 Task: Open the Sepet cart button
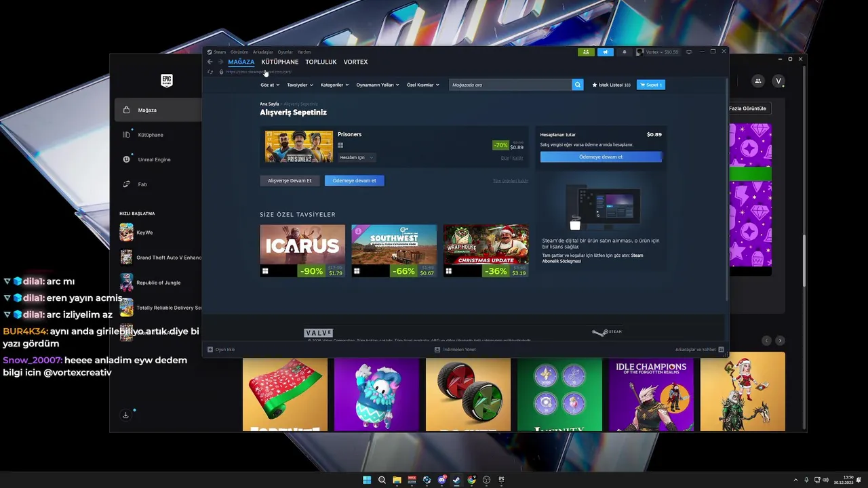click(651, 85)
